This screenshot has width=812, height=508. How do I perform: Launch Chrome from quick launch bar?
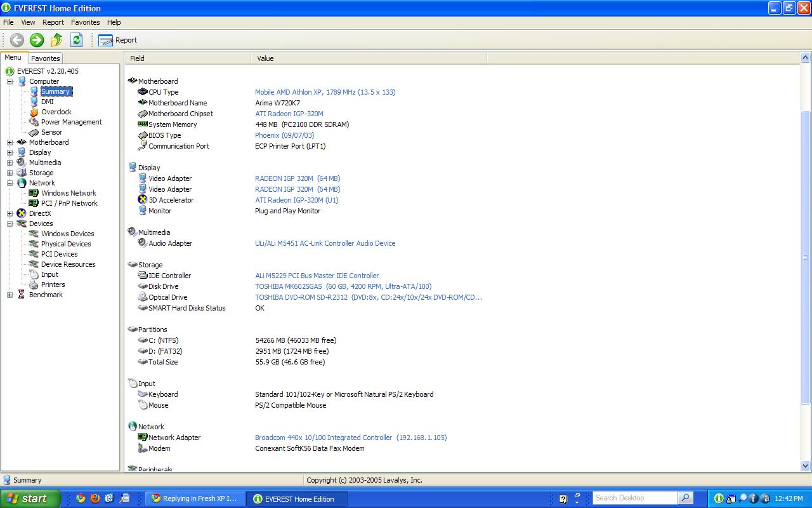pyautogui.click(x=81, y=498)
